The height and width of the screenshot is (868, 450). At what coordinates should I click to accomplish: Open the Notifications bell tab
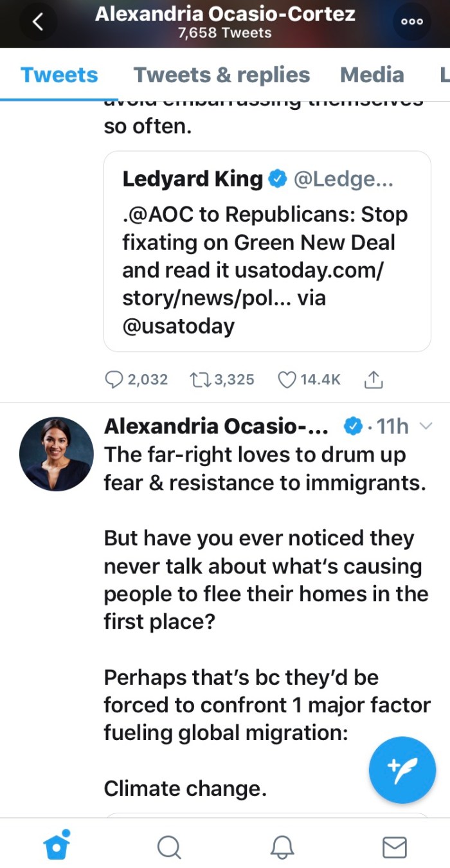pyautogui.click(x=282, y=847)
